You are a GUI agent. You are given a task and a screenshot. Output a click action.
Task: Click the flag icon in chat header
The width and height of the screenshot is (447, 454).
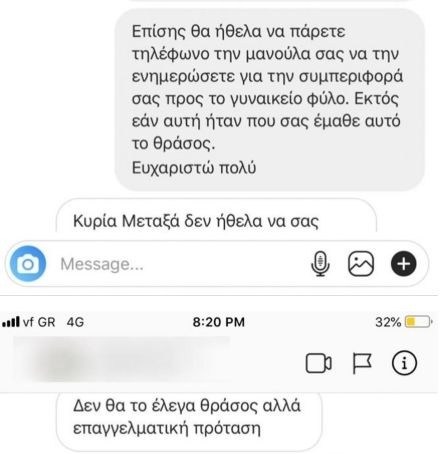(362, 363)
